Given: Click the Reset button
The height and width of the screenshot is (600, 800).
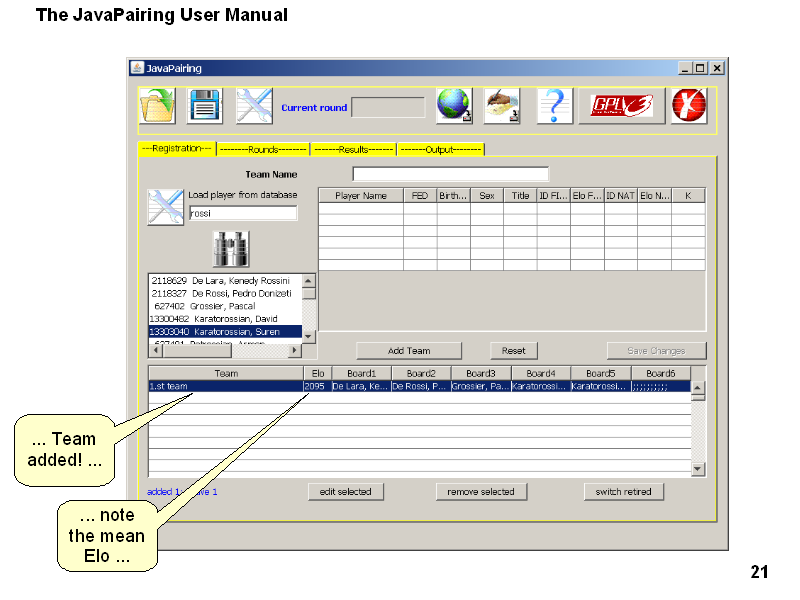Looking at the screenshot, I should tap(514, 351).
